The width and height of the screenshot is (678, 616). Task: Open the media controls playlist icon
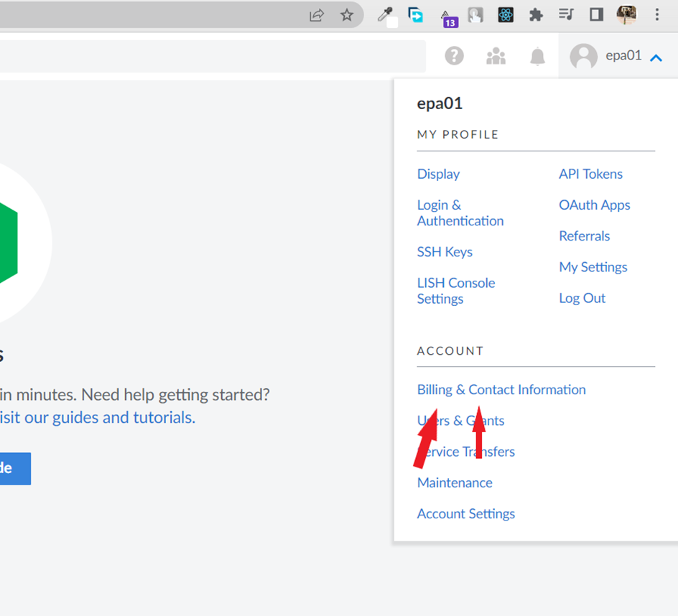point(566,14)
